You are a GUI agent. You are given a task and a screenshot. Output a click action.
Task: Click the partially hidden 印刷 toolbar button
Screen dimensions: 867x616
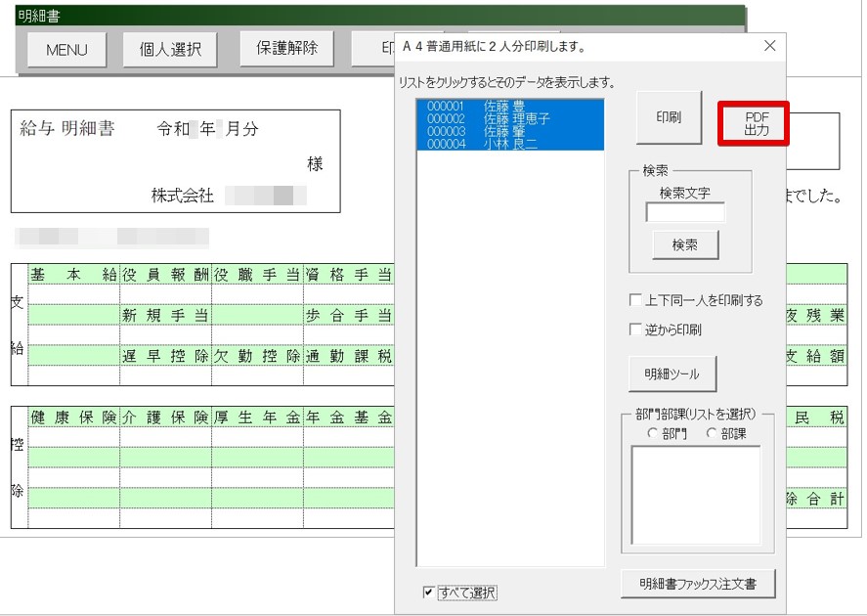pyautogui.click(x=381, y=47)
